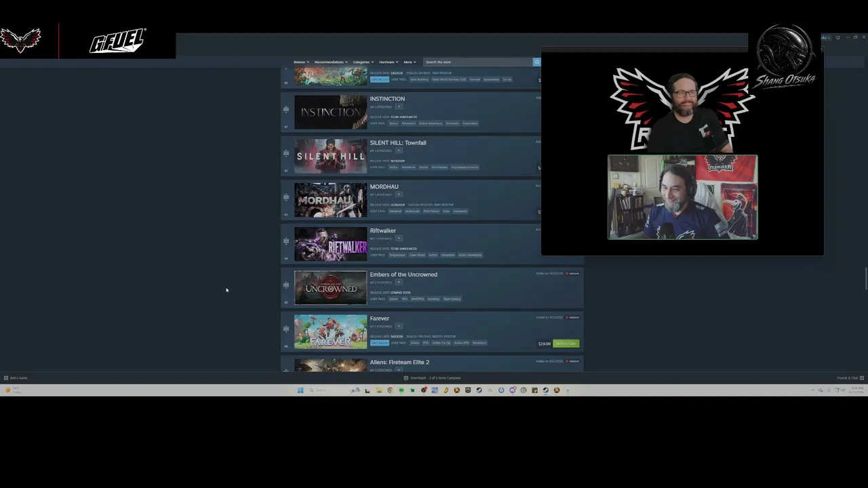Open Spotify from the taskbar
This screenshot has width=868, height=488.
tap(401, 390)
